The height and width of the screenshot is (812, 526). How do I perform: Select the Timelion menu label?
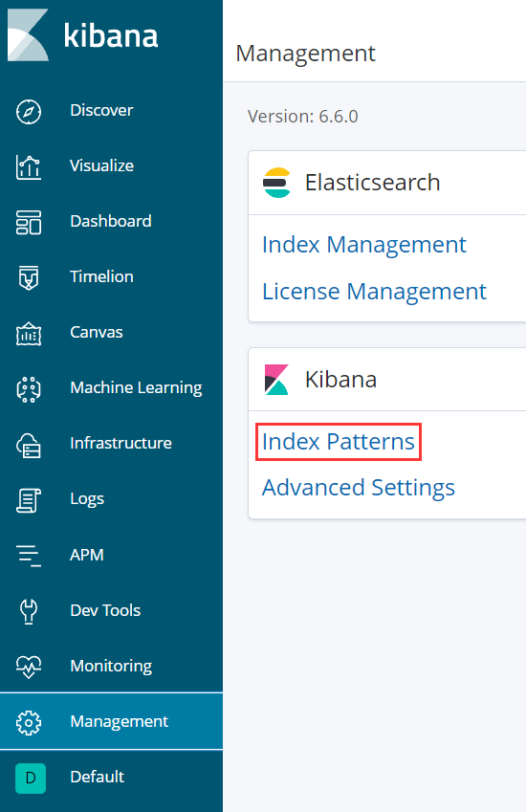[102, 276]
